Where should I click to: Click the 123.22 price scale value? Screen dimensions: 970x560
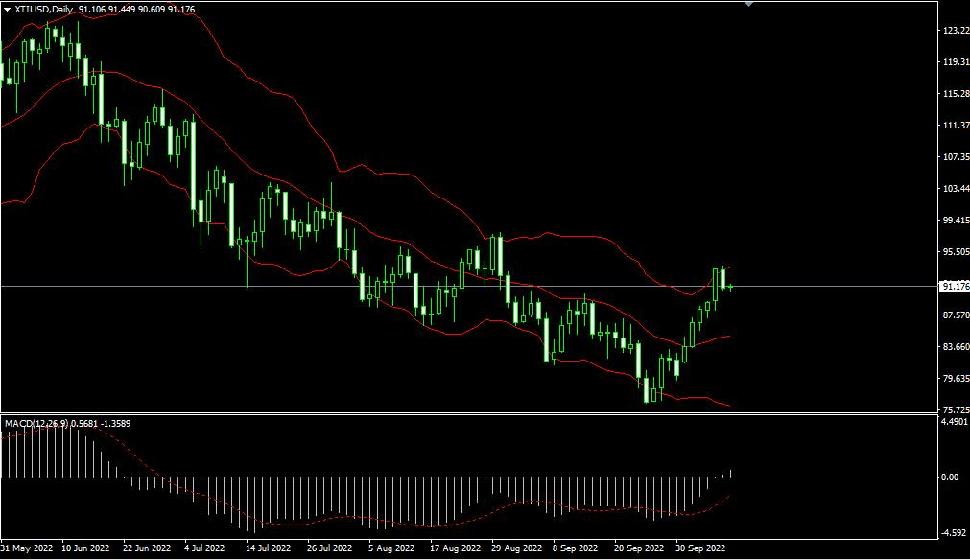[x=956, y=31]
